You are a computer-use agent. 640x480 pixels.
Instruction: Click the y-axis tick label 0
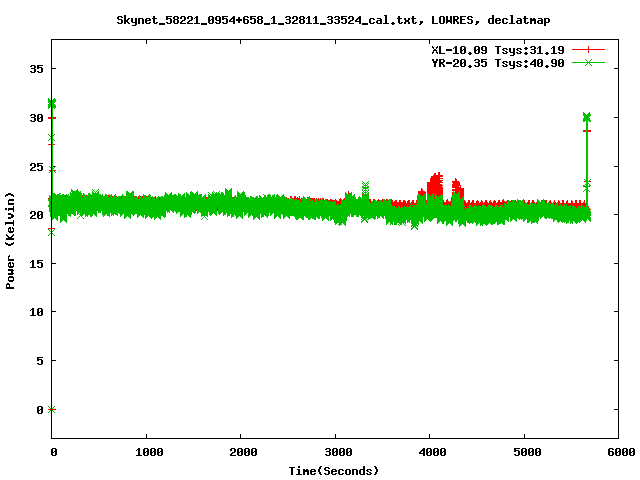(40, 409)
